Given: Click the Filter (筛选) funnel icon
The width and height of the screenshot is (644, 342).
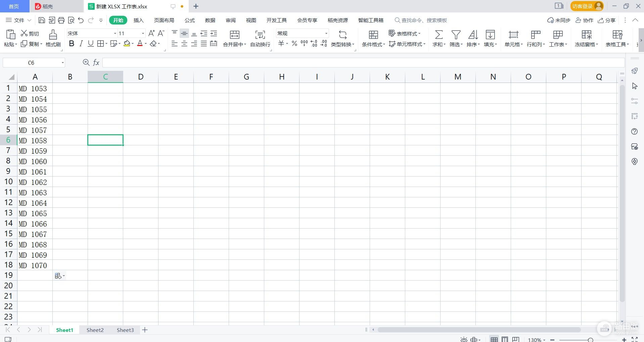Looking at the screenshot, I should click(x=456, y=35).
